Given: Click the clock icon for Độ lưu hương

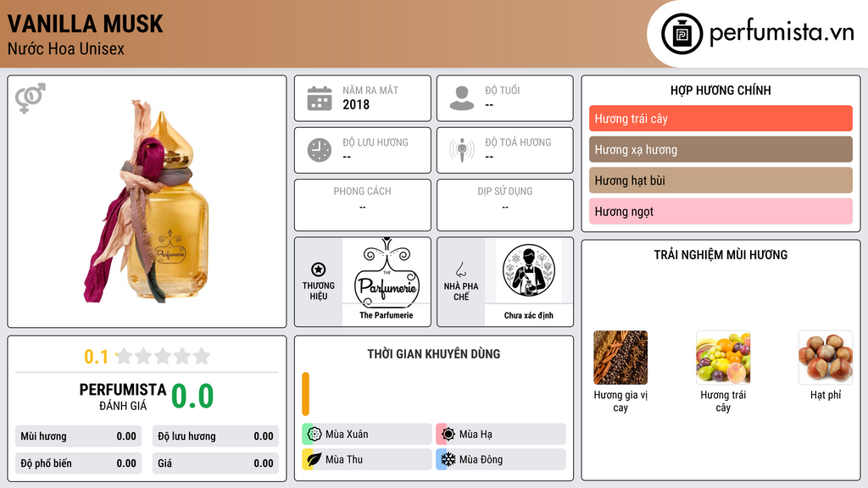Looking at the screenshot, I should [320, 150].
